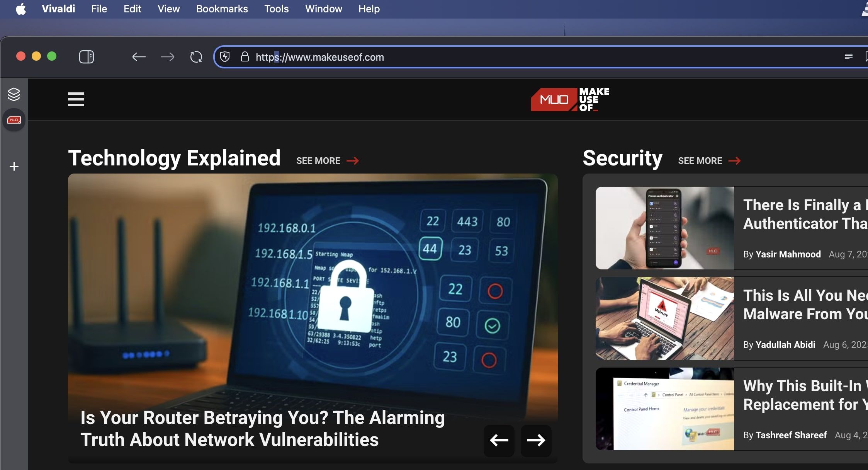The width and height of the screenshot is (868, 470).
Task: Show the previous carousel slide
Action: (499, 440)
